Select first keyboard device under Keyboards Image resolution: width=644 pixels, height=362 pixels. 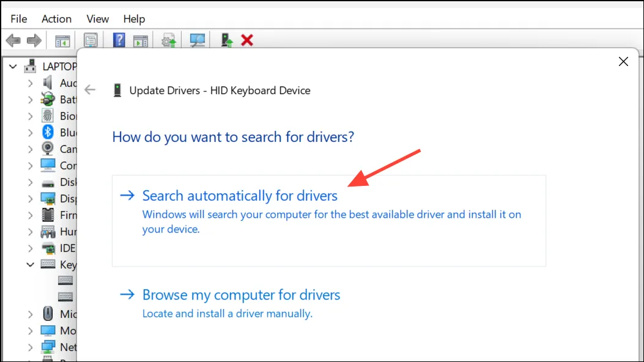[x=65, y=280]
